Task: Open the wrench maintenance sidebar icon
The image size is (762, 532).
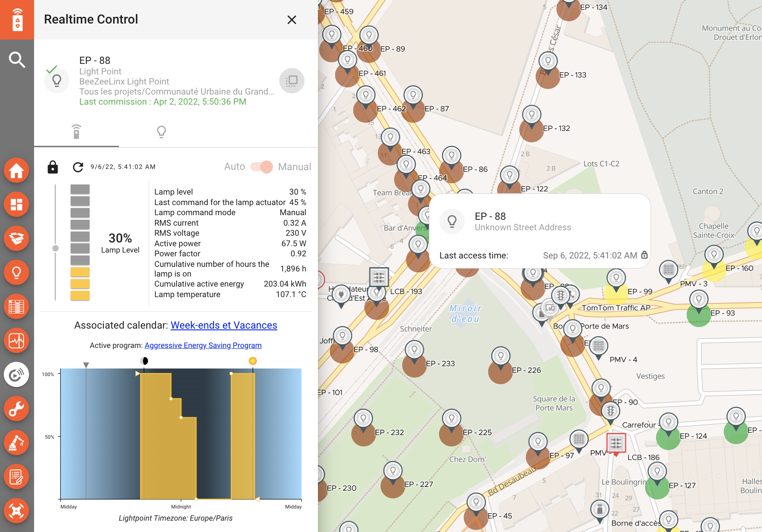Action: (x=16, y=408)
